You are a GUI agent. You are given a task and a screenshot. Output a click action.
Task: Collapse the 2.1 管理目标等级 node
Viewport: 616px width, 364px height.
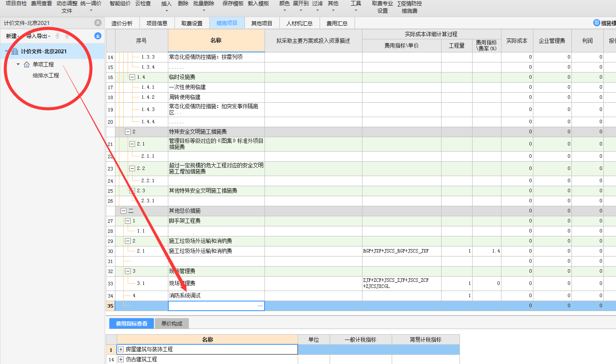pyautogui.click(x=132, y=144)
